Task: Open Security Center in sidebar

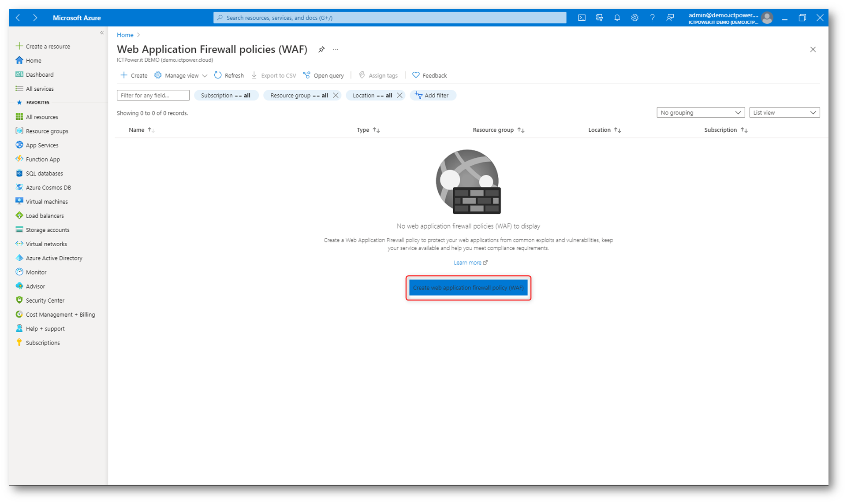Action: (x=40, y=300)
